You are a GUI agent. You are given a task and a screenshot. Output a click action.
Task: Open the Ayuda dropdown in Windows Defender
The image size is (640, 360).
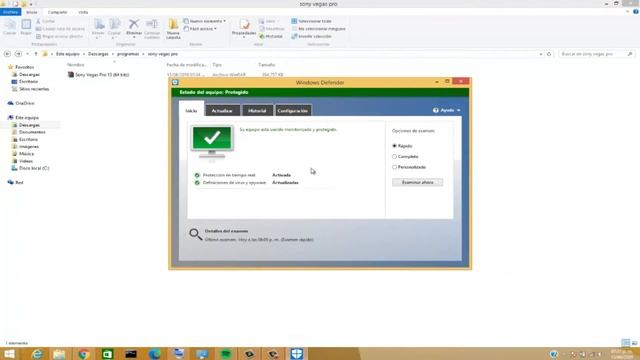[447, 110]
